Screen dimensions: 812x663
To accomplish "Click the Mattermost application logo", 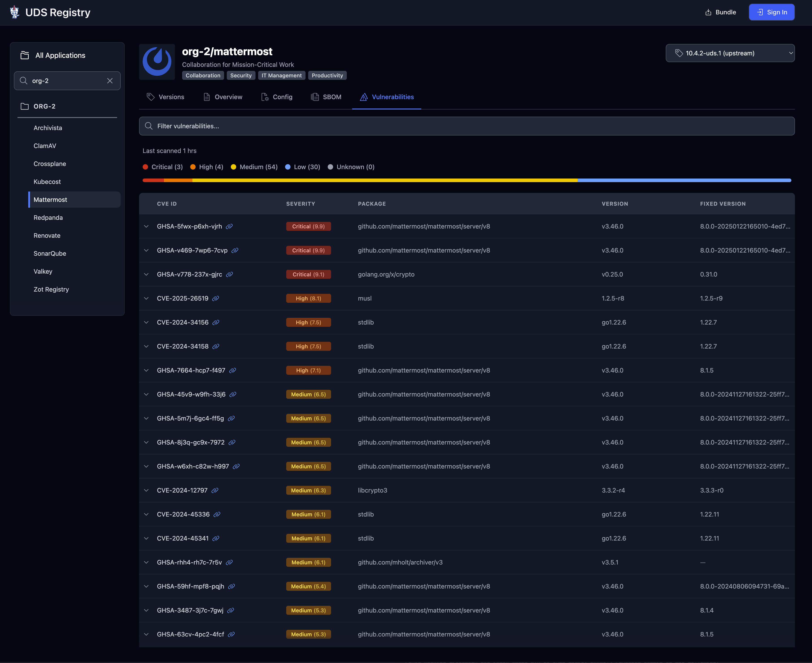I will coord(157,62).
